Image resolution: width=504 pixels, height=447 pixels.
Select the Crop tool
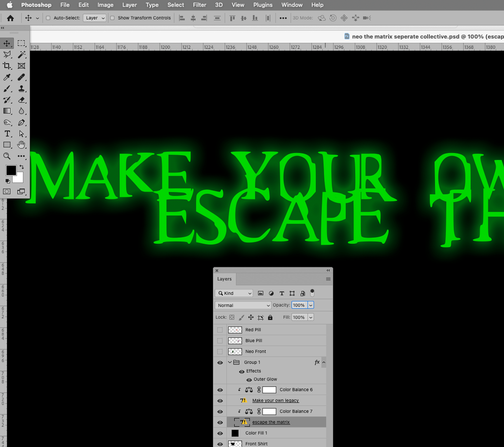7,66
